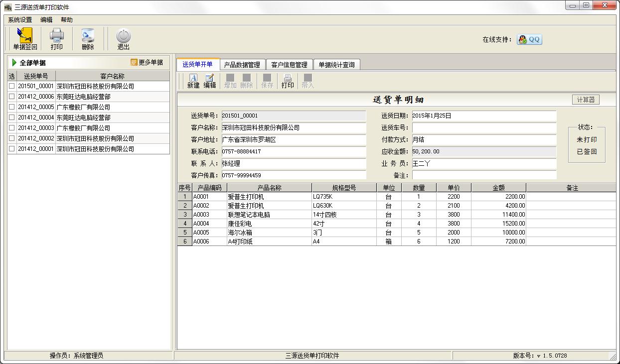Select row 1 header in product table

coord(184,197)
